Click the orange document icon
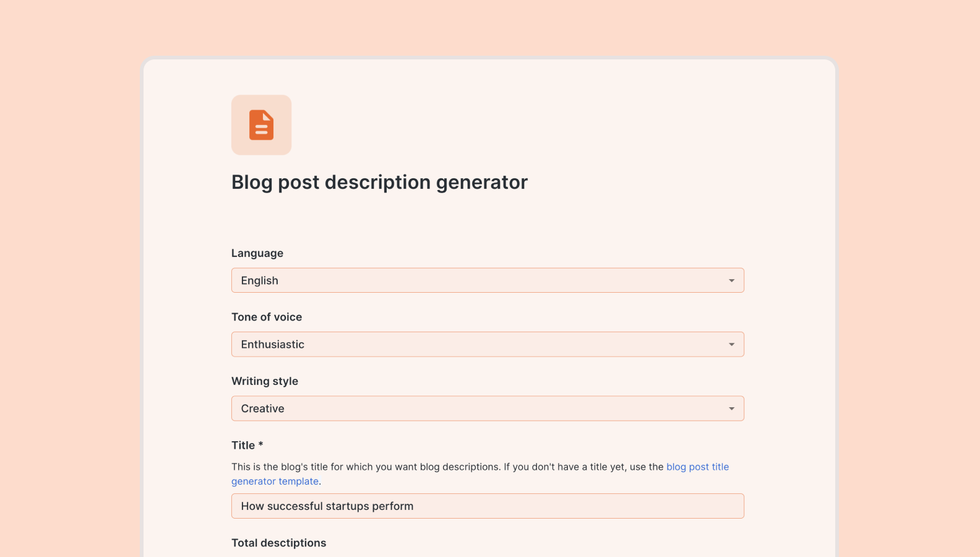 (x=261, y=125)
